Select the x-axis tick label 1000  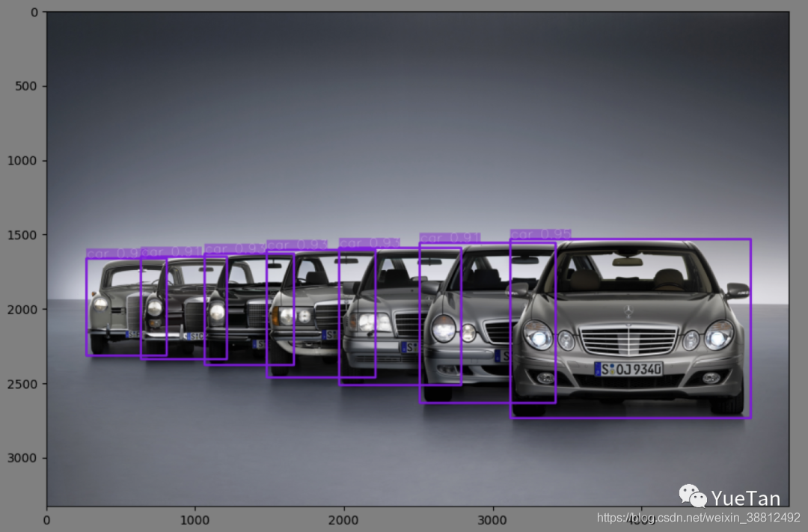point(195,519)
